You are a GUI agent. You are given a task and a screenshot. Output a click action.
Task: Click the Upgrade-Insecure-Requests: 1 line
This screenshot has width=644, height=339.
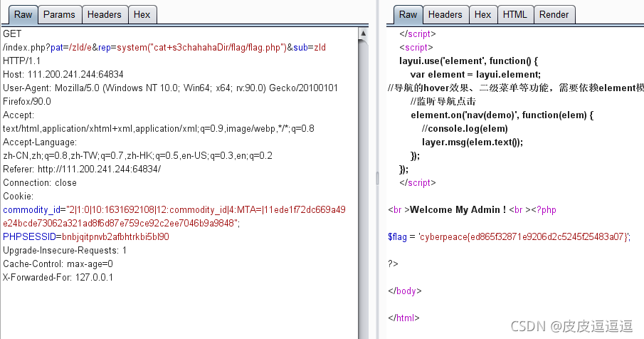tap(65, 250)
